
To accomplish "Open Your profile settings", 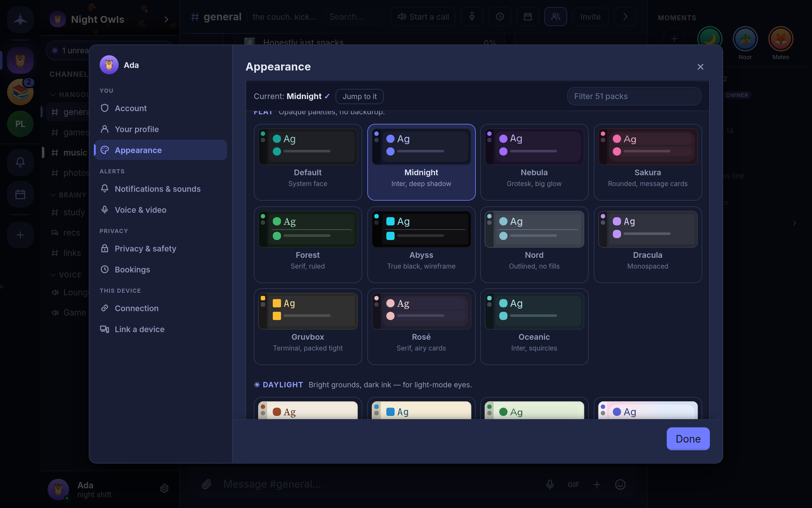I will pyautogui.click(x=161, y=129).
